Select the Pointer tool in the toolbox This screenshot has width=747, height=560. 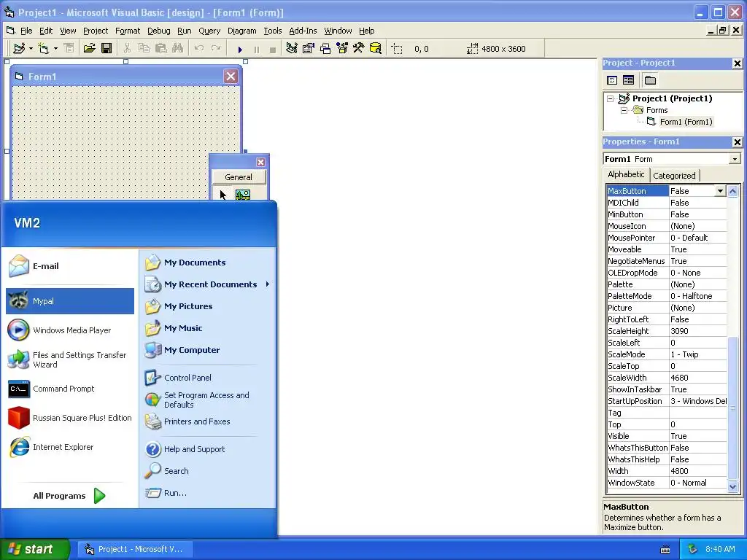tap(222, 194)
